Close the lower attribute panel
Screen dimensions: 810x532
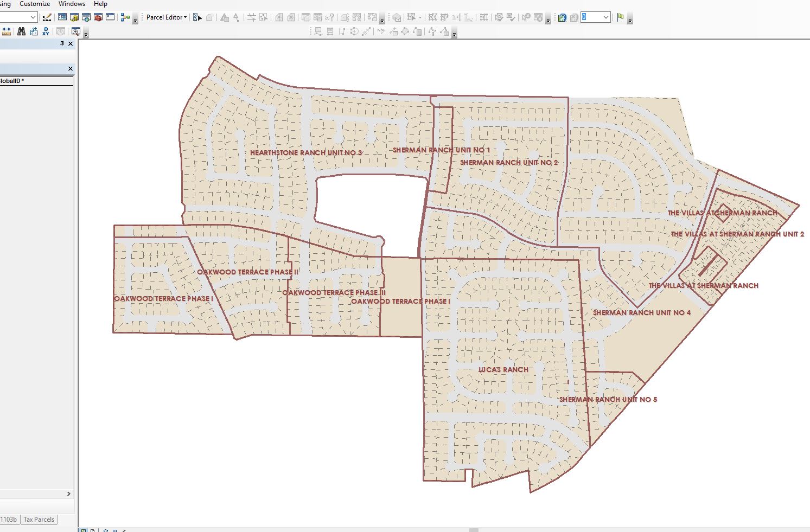tap(71, 69)
